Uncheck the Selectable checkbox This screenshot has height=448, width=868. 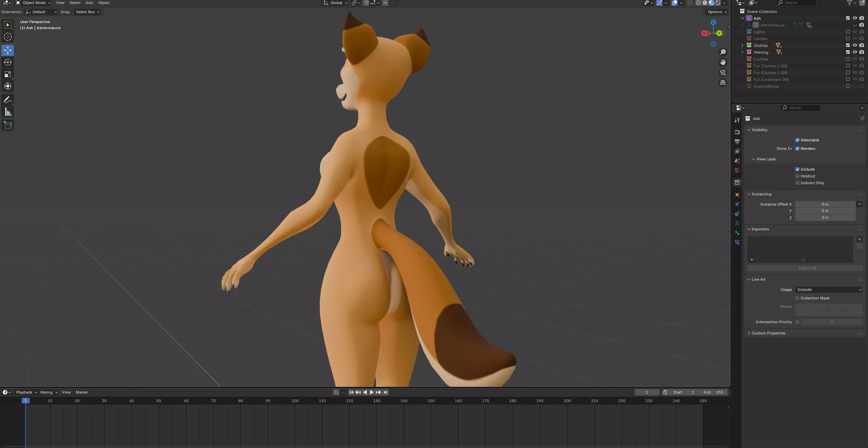click(797, 140)
